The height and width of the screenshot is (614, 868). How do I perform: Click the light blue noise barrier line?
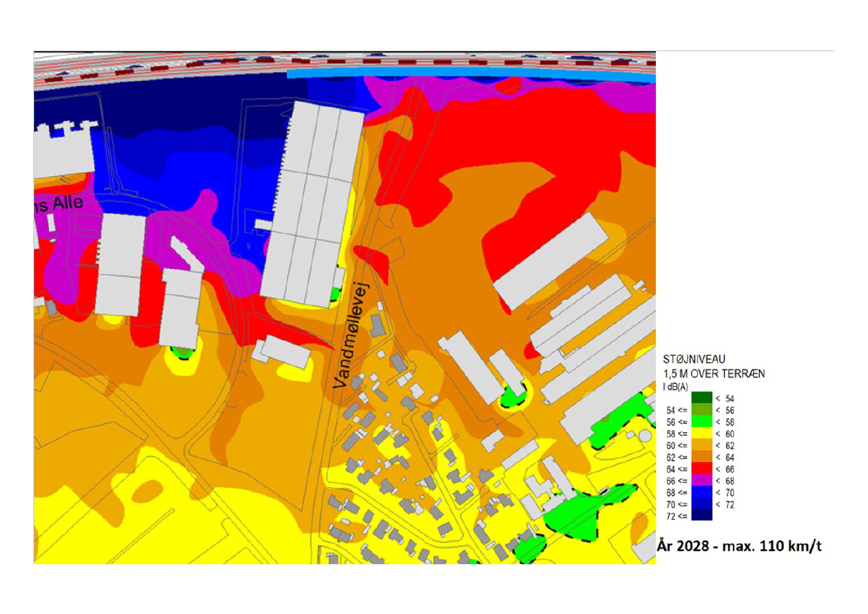click(x=470, y=74)
